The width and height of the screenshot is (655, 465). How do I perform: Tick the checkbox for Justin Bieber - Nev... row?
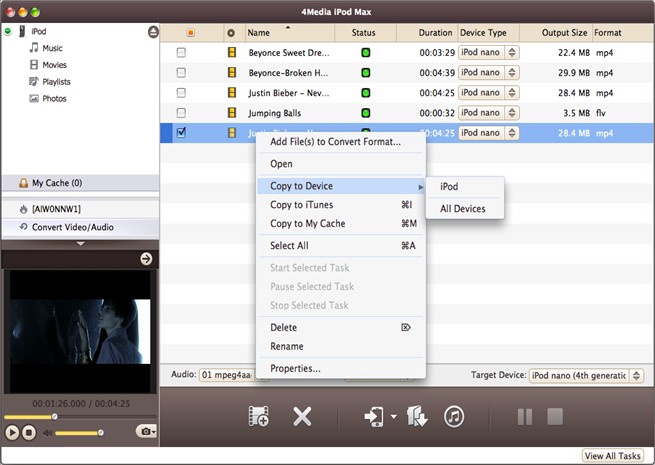point(181,93)
